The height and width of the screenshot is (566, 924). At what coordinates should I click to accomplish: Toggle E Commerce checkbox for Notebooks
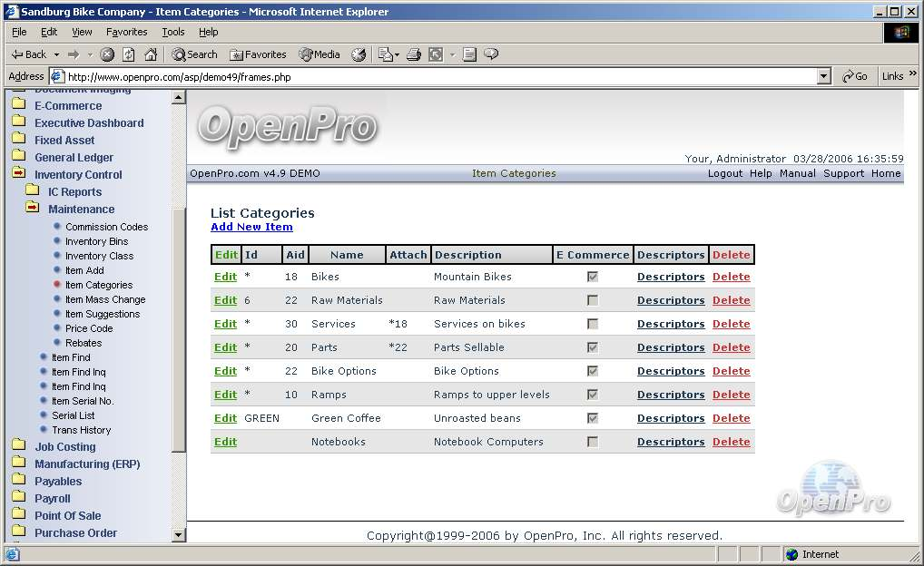pyautogui.click(x=593, y=442)
